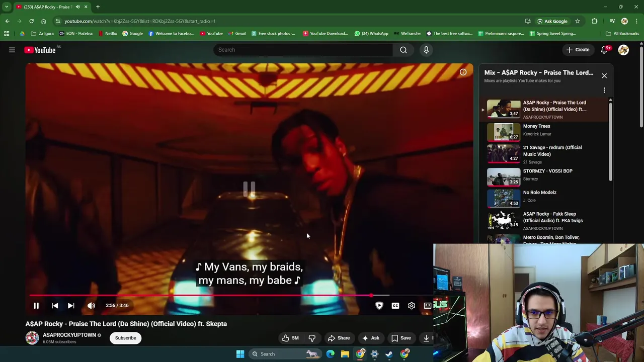The height and width of the screenshot is (362, 644).
Task: Click the Windows taskbar search box
Action: pos(285,354)
